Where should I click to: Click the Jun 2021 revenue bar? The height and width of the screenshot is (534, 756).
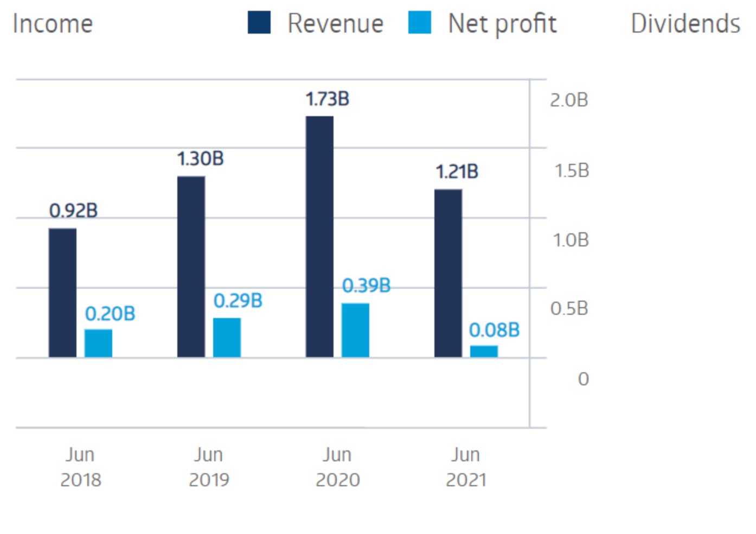point(448,273)
